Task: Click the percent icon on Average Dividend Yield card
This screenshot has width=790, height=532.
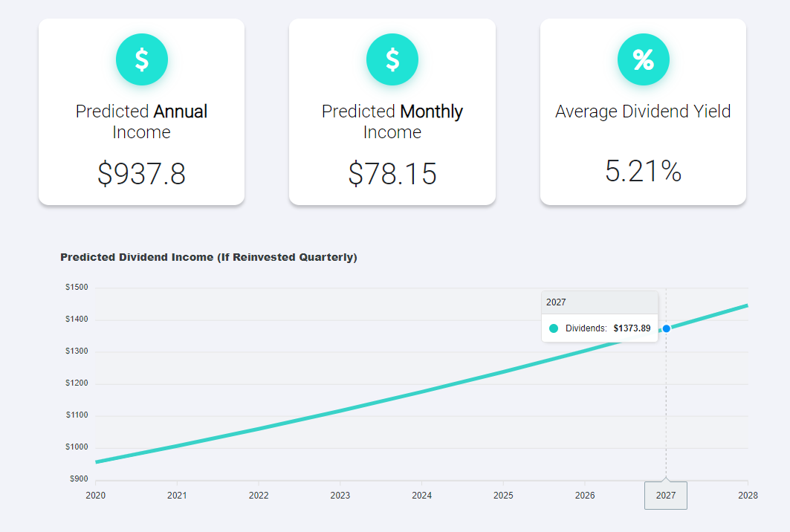Action: [x=644, y=59]
